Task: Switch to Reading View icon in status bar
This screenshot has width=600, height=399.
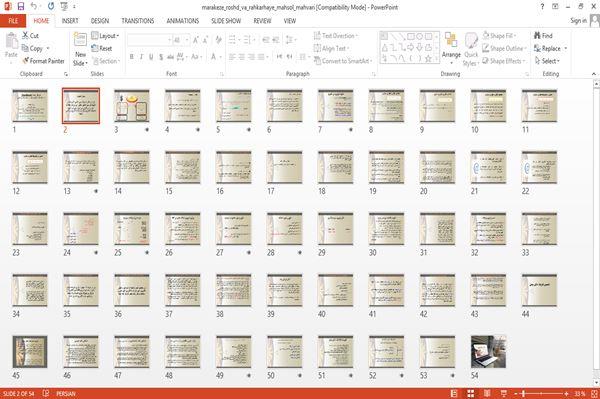Action: point(487,393)
